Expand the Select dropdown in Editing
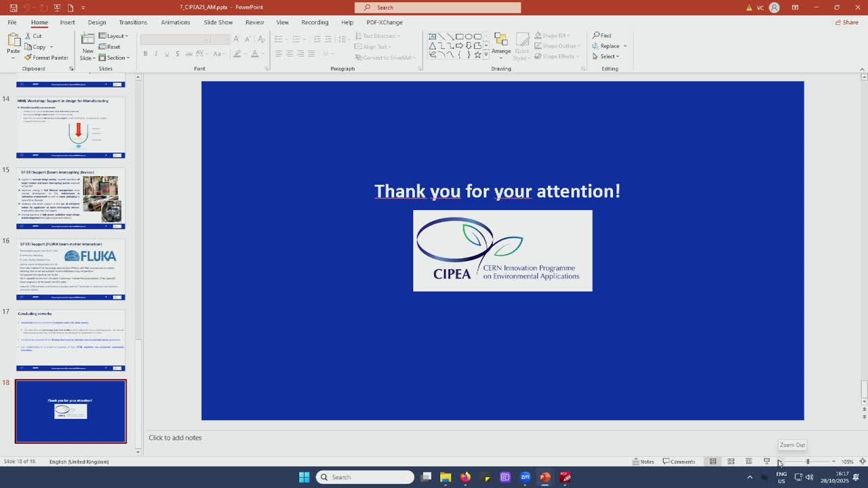This screenshot has width=868, height=488. point(608,56)
